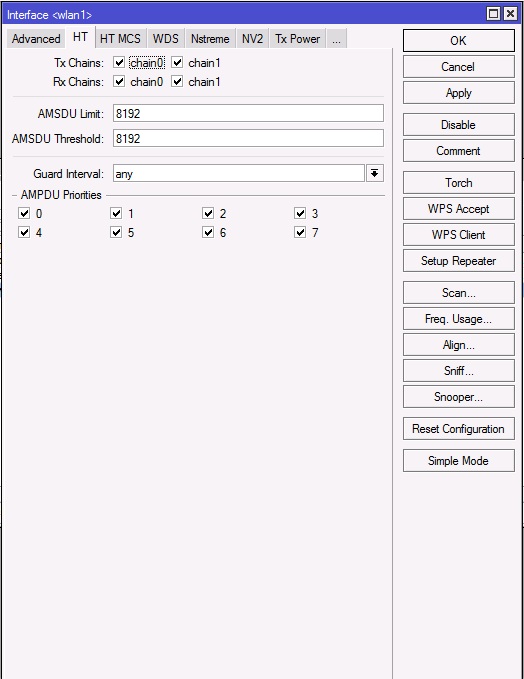Image resolution: width=524 pixels, height=679 pixels.
Task: Uncheck AMPDU priority 2
Action: click(x=208, y=213)
